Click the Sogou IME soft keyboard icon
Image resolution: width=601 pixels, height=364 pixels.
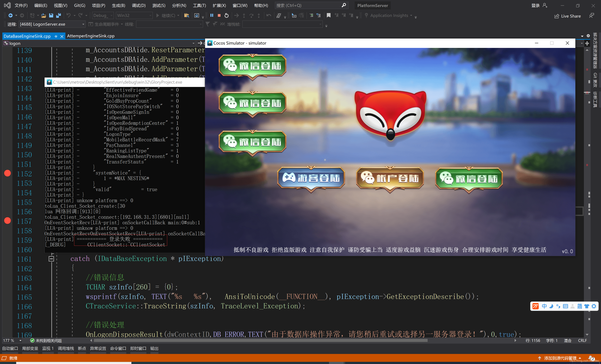pos(565,306)
